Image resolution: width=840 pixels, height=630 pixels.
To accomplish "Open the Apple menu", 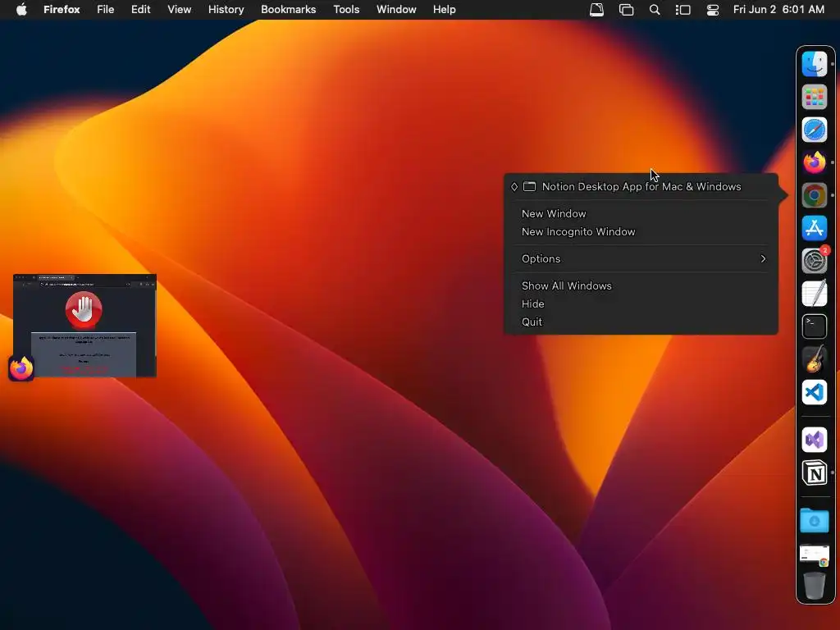I will (21, 9).
